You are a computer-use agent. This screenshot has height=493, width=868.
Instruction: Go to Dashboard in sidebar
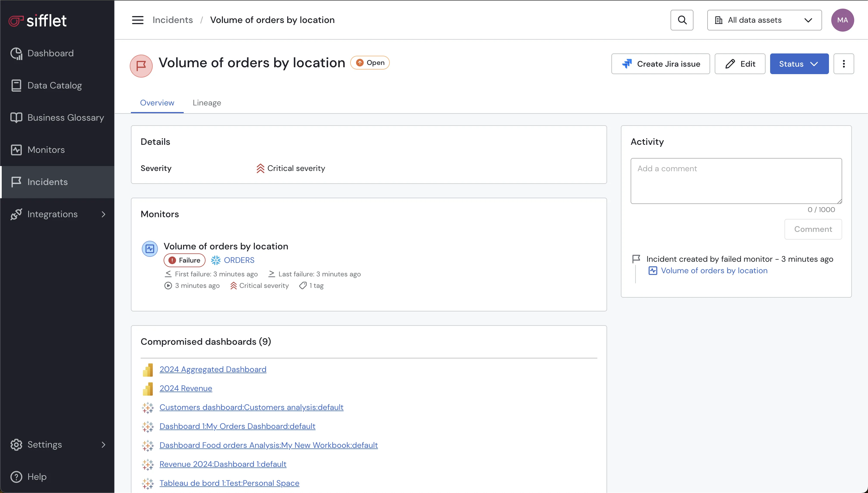pyautogui.click(x=57, y=53)
